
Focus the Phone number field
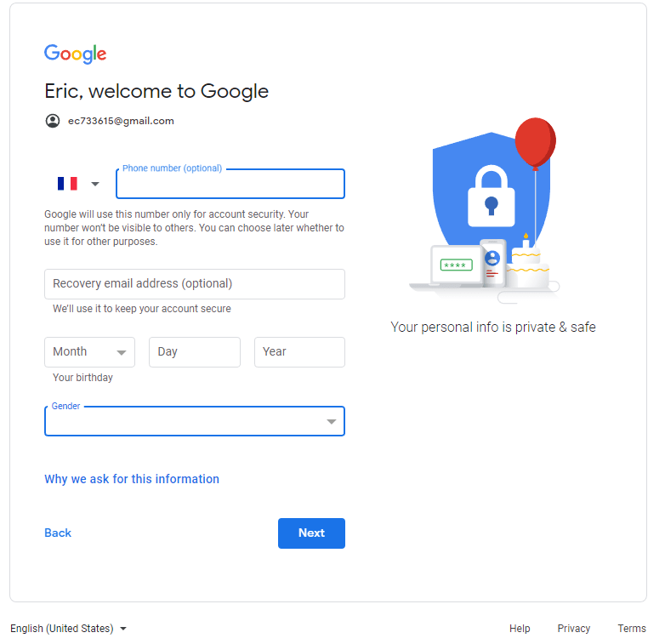coord(230,184)
